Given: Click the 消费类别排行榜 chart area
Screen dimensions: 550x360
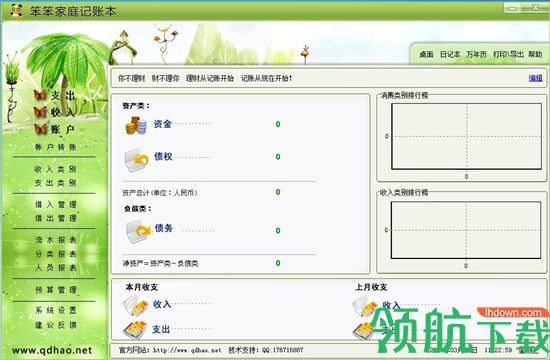Looking at the screenshot, I should click(467, 136).
